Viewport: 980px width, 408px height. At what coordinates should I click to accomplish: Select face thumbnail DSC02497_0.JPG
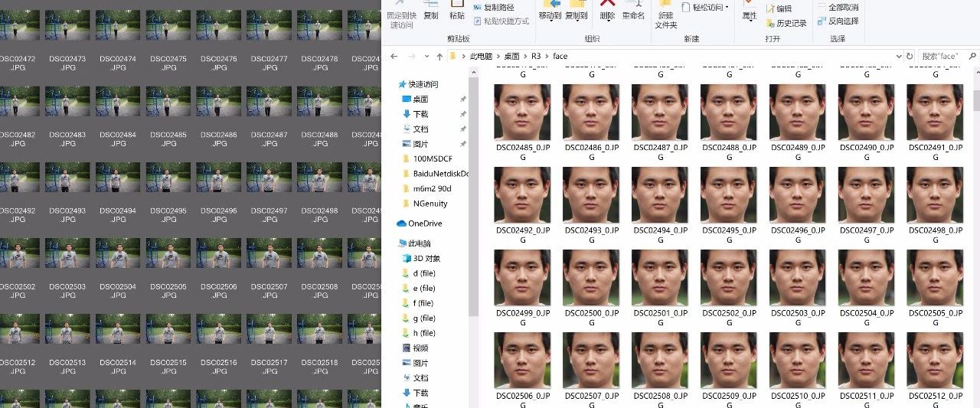pyautogui.click(x=867, y=195)
